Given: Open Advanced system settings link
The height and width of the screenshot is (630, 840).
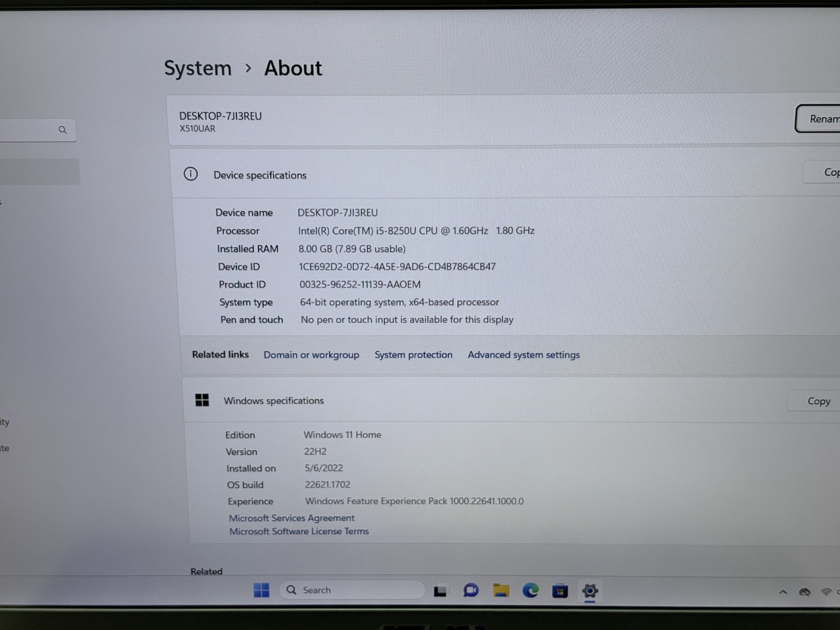Looking at the screenshot, I should (x=523, y=355).
